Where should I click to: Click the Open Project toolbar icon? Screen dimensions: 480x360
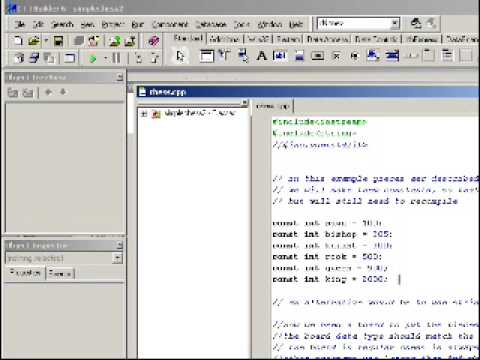[x=94, y=41]
